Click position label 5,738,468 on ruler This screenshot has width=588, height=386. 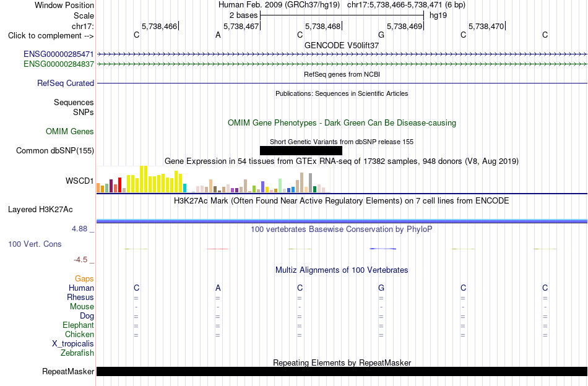322,26
